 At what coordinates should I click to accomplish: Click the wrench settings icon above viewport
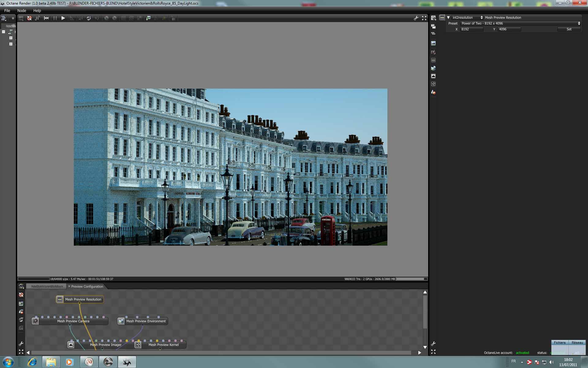pyautogui.click(x=416, y=18)
